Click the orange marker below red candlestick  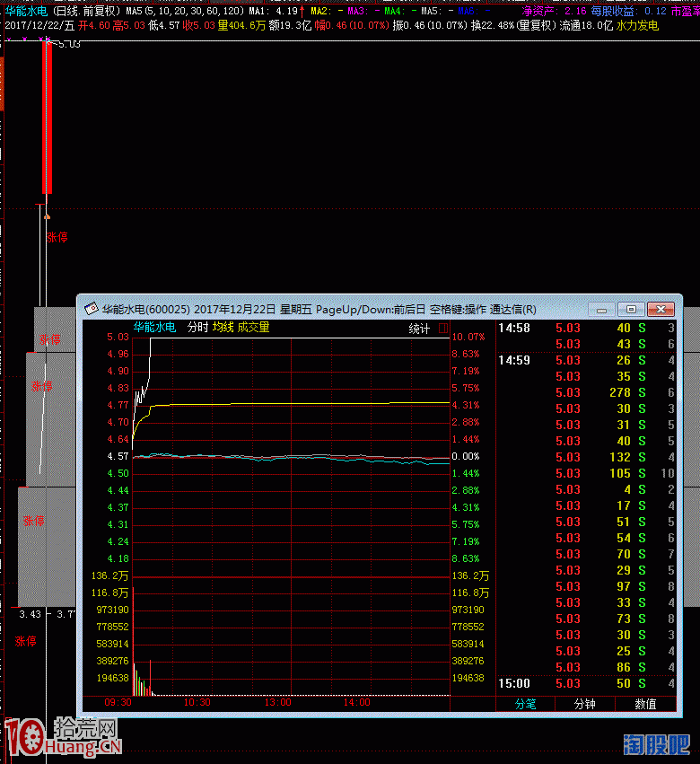[48, 216]
